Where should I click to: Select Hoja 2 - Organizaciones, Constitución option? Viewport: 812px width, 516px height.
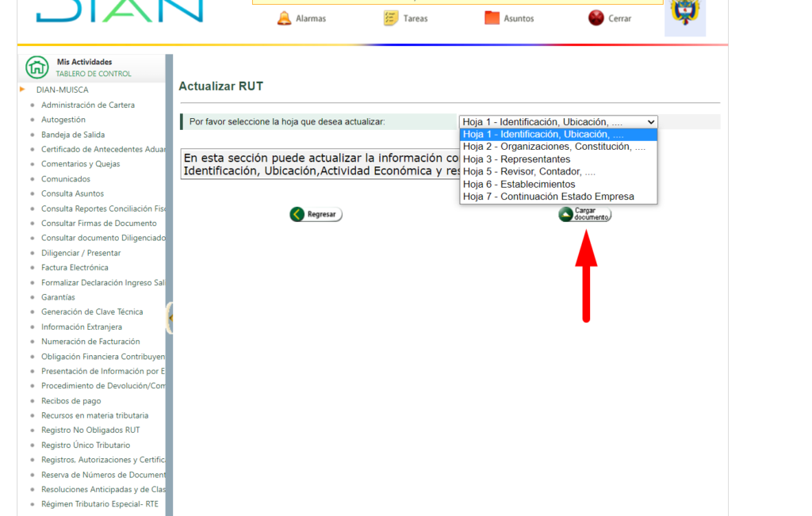pos(554,147)
